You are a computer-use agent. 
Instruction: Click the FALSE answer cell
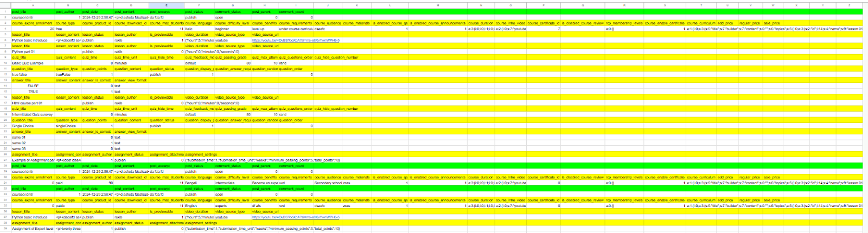coord(33,86)
